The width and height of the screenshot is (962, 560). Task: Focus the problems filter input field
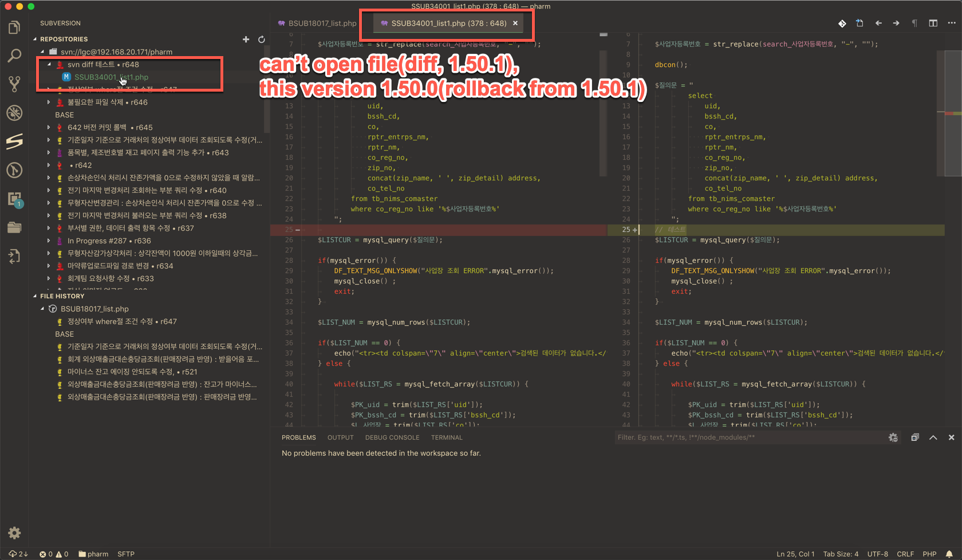[x=750, y=437]
